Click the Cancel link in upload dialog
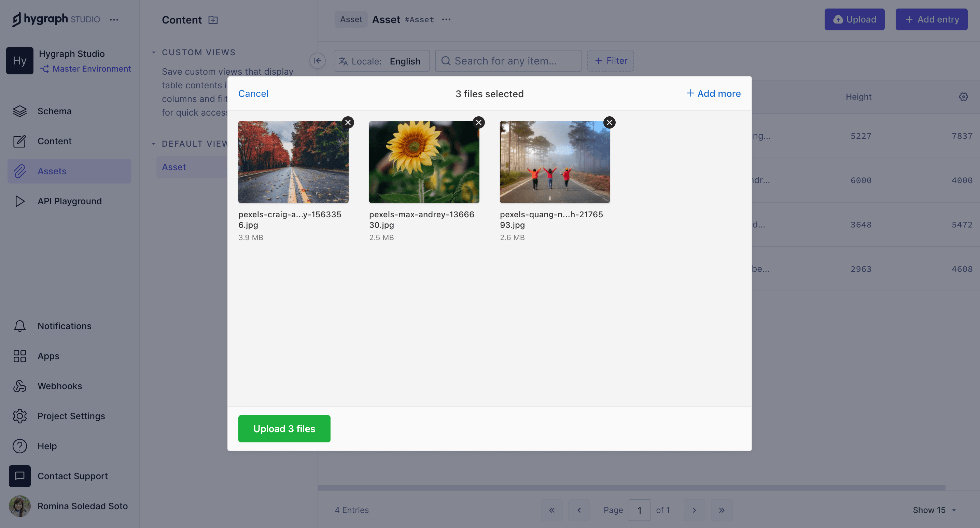Screen dimensions: 980x528 click(253, 93)
